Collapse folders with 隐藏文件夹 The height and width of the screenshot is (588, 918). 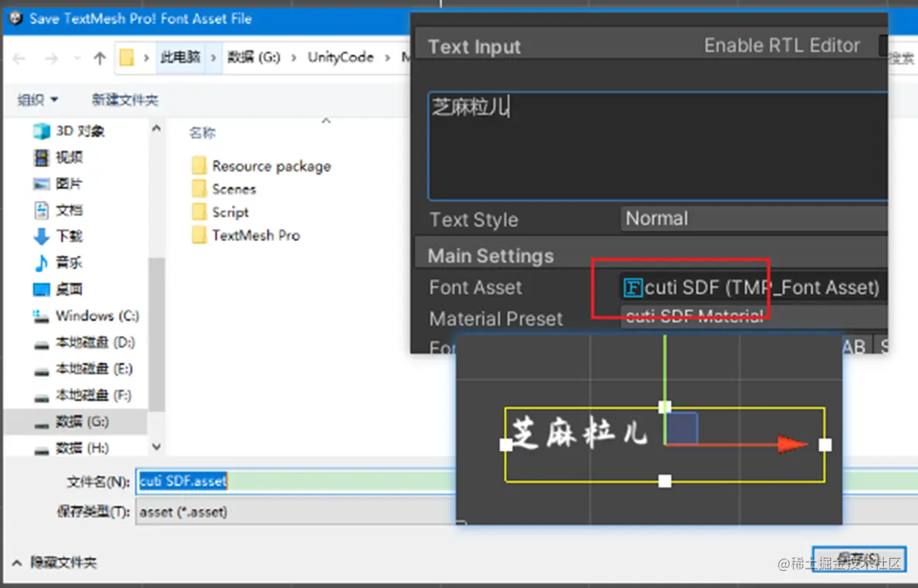(54, 563)
